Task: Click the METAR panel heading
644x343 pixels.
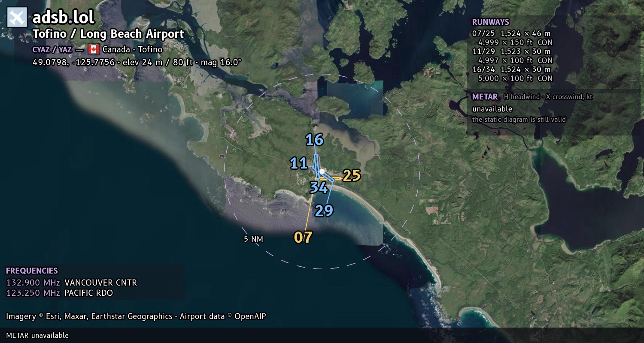Action: (x=485, y=97)
